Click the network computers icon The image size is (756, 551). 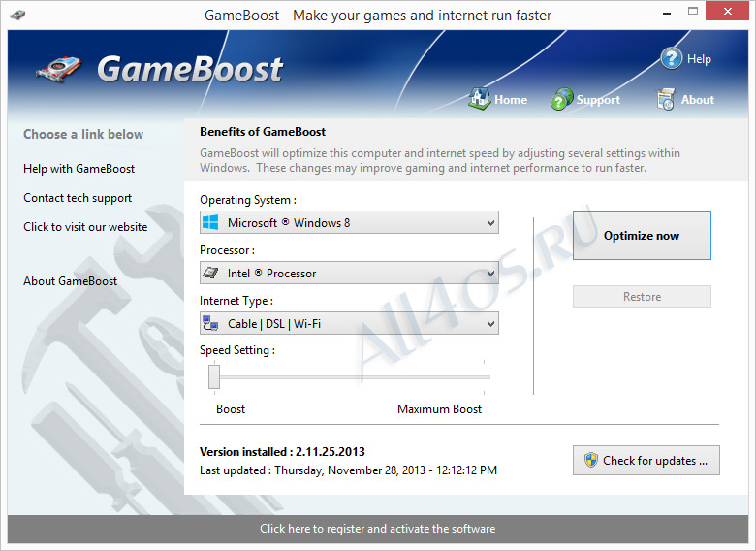point(210,323)
